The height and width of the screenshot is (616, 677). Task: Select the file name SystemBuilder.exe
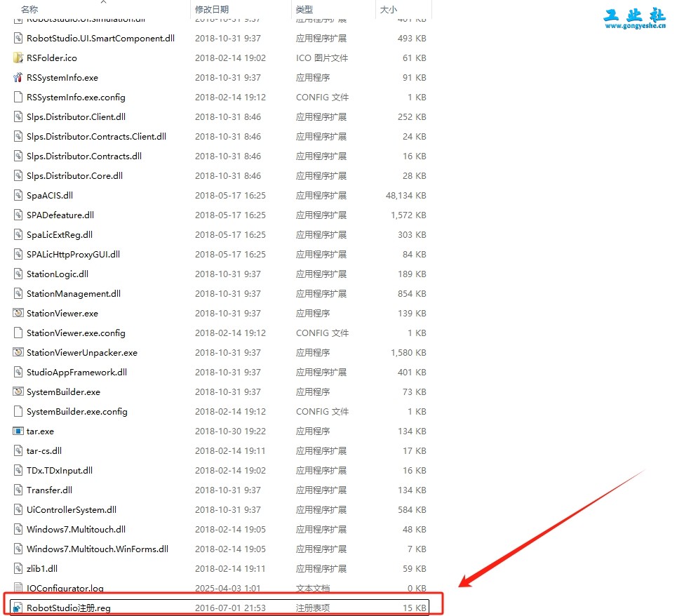[63, 392]
